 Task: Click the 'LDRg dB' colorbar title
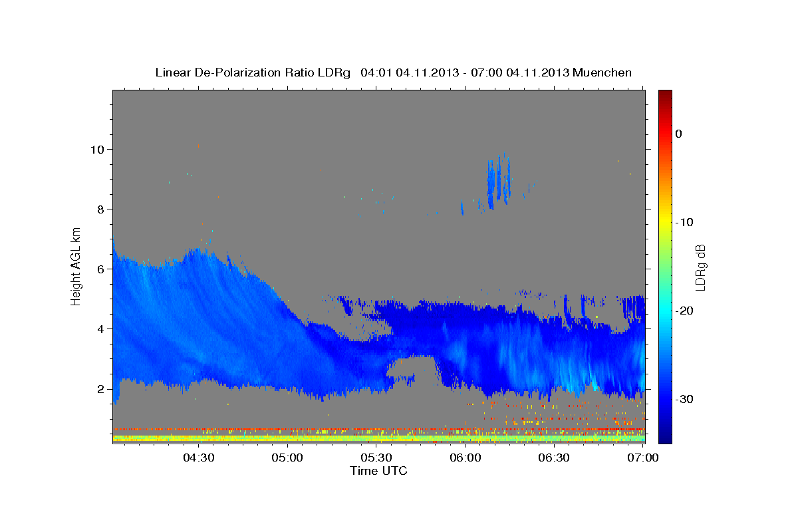point(700,267)
